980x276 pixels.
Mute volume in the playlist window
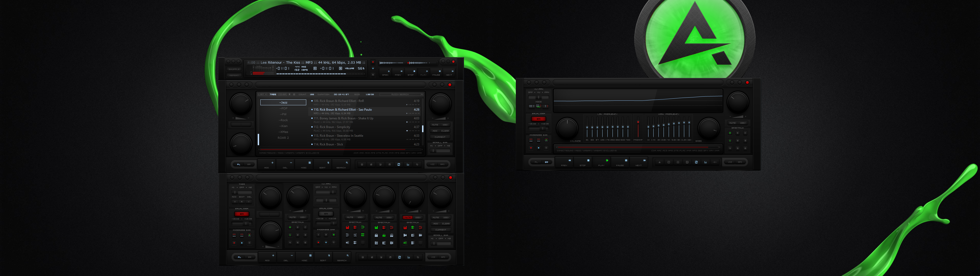point(435,125)
